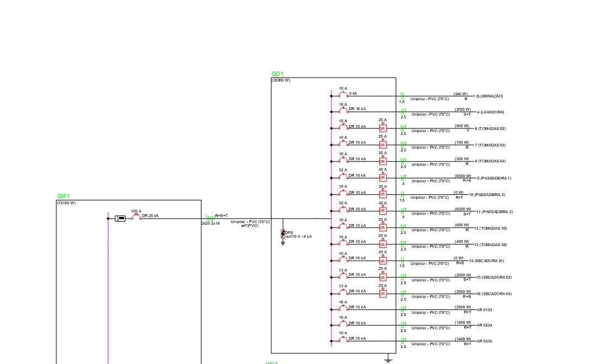Screen dimensions: 601x364
Task: Select the DR device symbol on SECADORA 01 circuit
Action: (x=382, y=260)
